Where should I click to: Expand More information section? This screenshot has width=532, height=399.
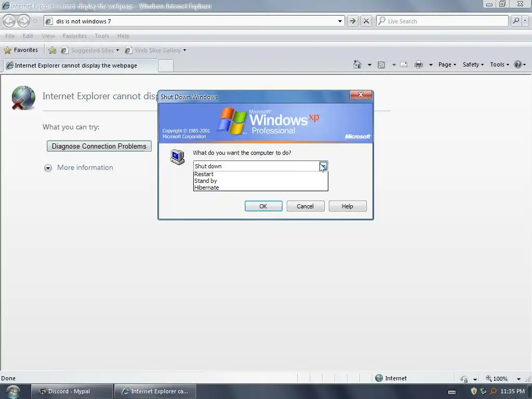pos(79,168)
